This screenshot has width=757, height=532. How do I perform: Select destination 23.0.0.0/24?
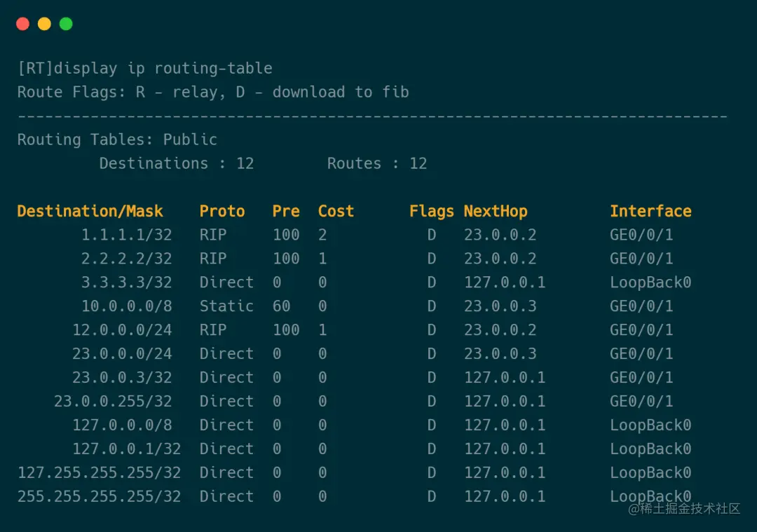point(122,353)
